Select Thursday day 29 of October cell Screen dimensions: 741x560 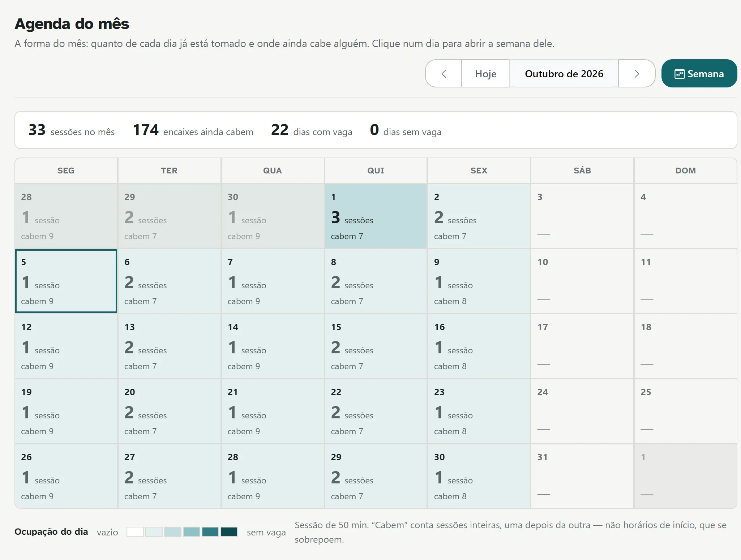pyautogui.click(x=376, y=476)
